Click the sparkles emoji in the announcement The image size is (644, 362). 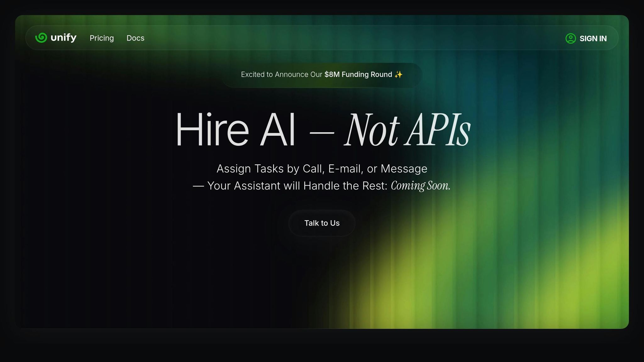pyautogui.click(x=398, y=74)
